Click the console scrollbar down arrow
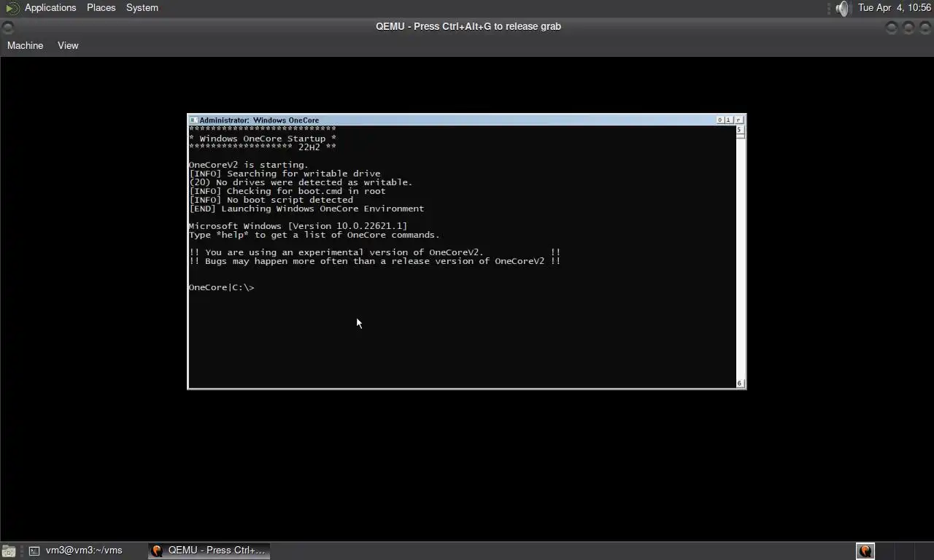This screenshot has width=934, height=560. pos(740,383)
